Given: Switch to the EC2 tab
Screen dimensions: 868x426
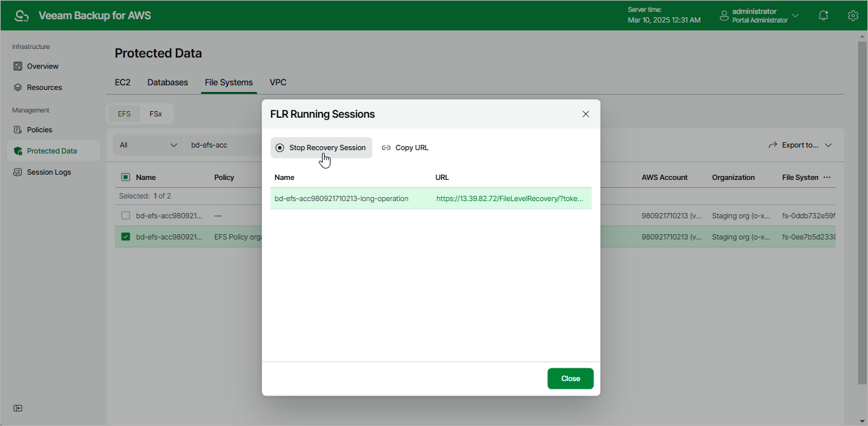Looking at the screenshot, I should [123, 82].
